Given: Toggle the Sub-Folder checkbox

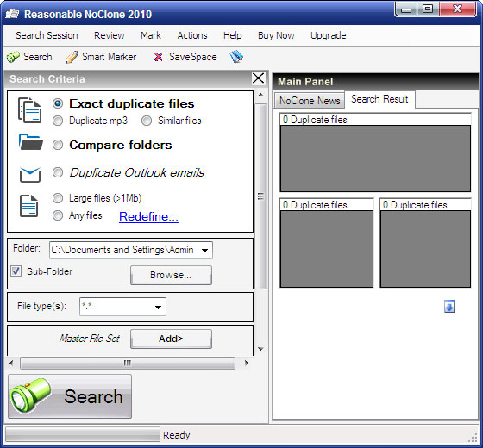Looking at the screenshot, I should (16, 271).
